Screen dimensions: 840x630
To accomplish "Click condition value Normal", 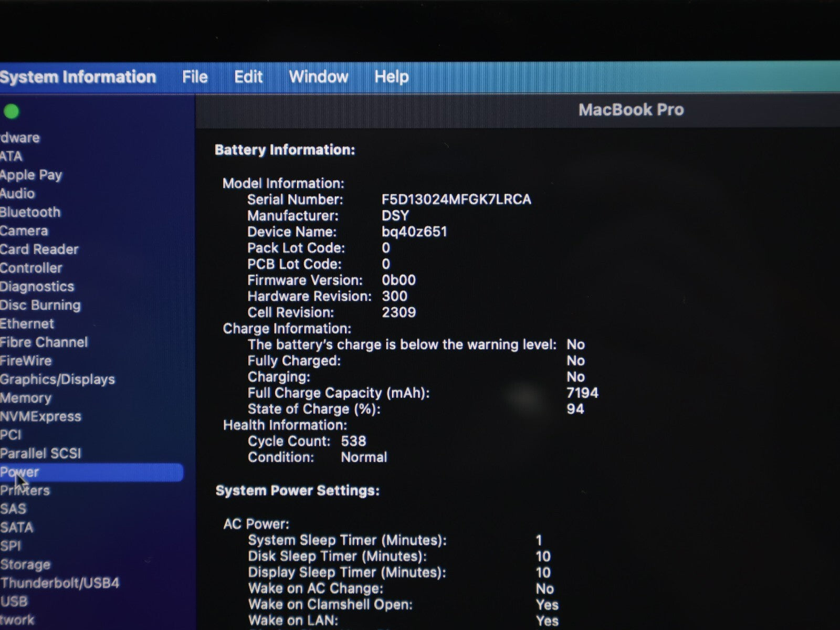I will coord(364,457).
